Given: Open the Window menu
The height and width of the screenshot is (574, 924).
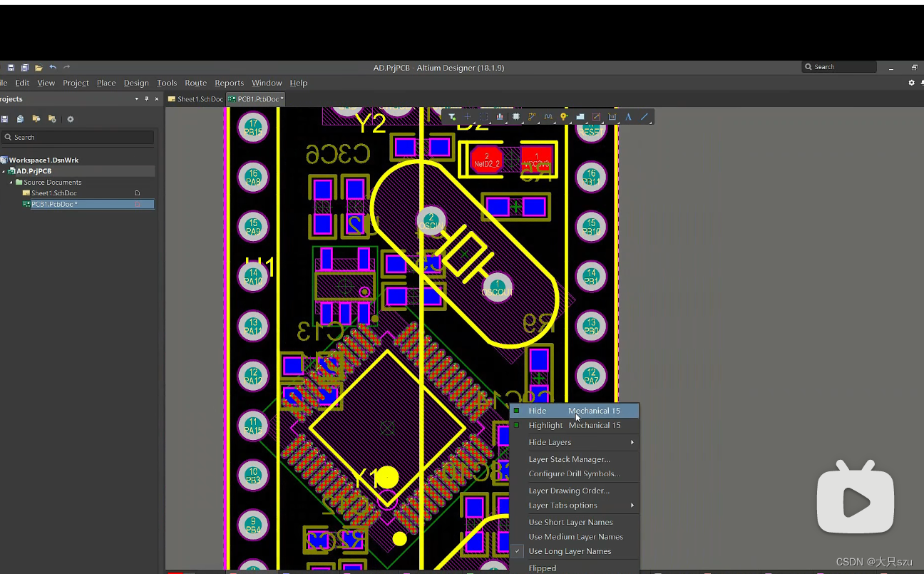Looking at the screenshot, I should pos(267,83).
